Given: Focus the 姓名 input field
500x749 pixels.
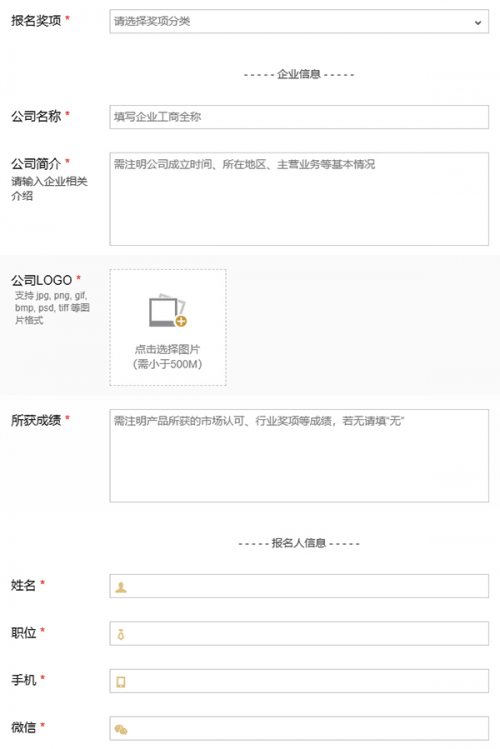Looking at the screenshot, I should (x=299, y=586).
